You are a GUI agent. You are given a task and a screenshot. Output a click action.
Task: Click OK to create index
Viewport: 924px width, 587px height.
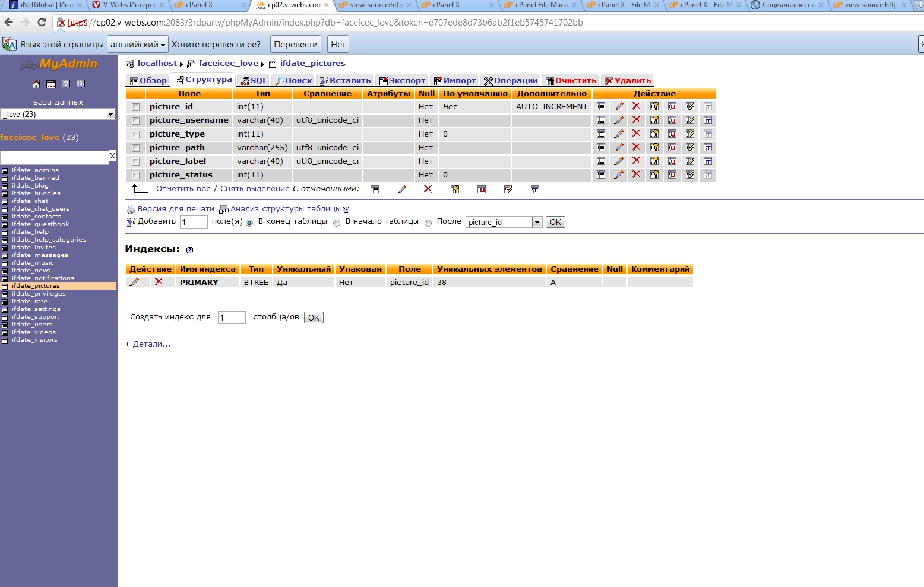[314, 318]
